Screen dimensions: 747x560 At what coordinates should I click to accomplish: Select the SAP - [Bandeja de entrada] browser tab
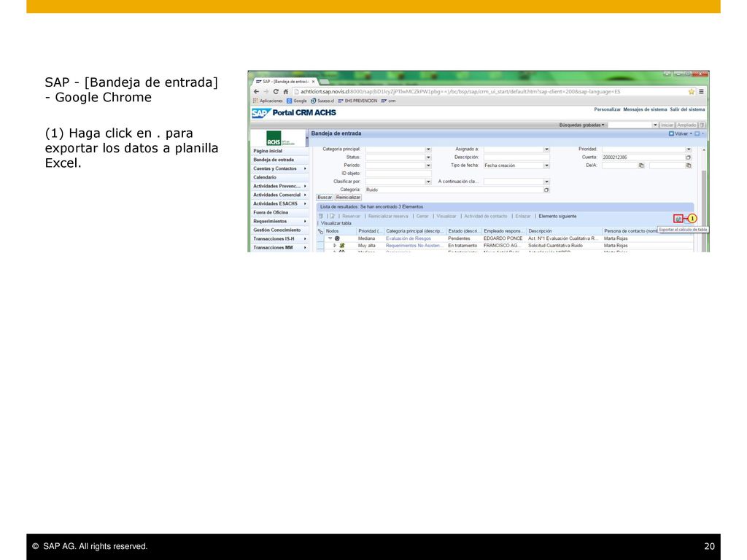[x=285, y=82]
